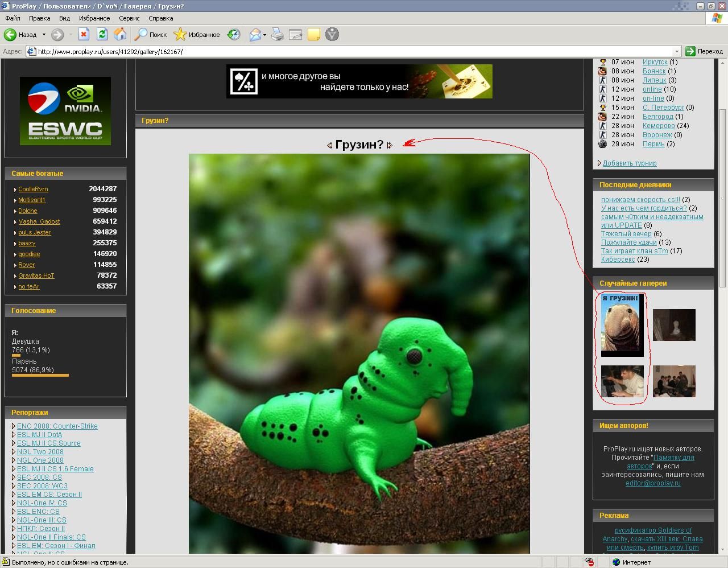Refresh the page with green arrows icon
The width and height of the screenshot is (728, 568).
click(102, 35)
